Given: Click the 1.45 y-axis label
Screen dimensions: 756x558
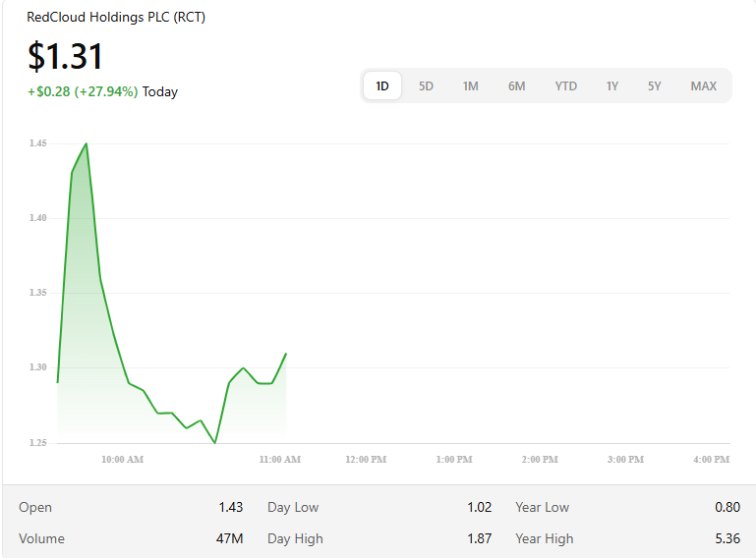Looking at the screenshot, I should pyautogui.click(x=38, y=143).
